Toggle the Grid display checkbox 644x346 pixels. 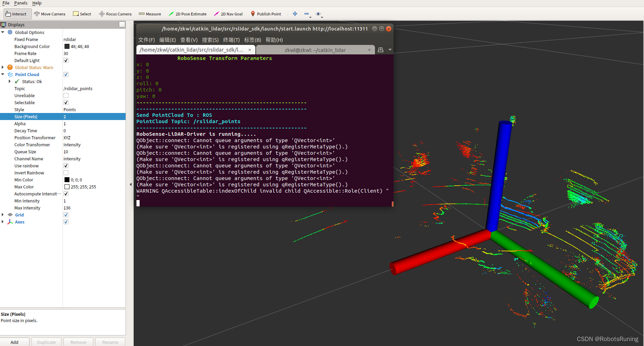pos(66,215)
